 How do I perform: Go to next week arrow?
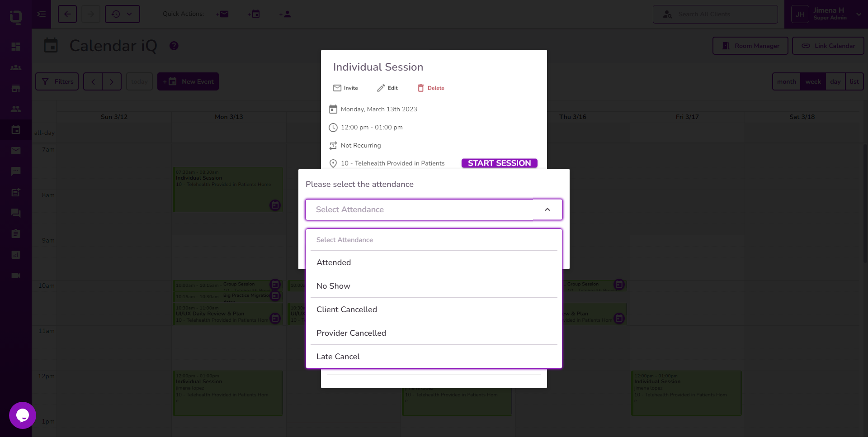(x=112, y=81)
